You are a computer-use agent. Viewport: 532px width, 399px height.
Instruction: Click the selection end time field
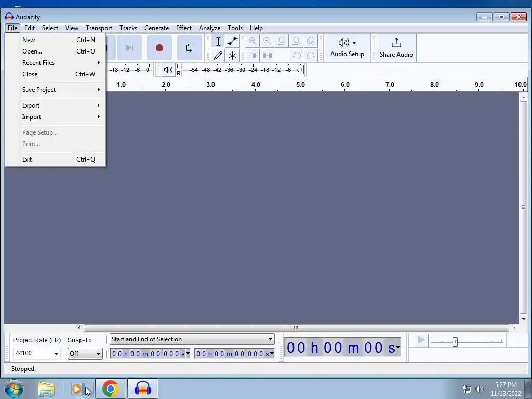coord(232,353)
